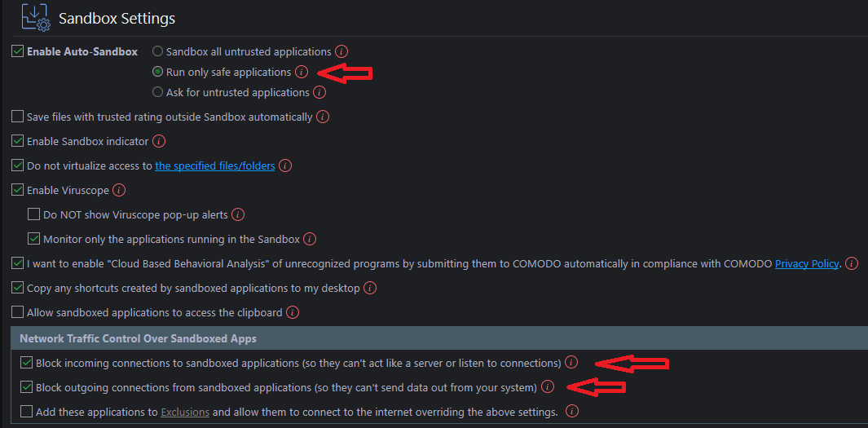The height and width of the screenshot is (428, 868).
Task: Check 'Do NOT show Viruscope pop-up alerts'
Action: 34,214
